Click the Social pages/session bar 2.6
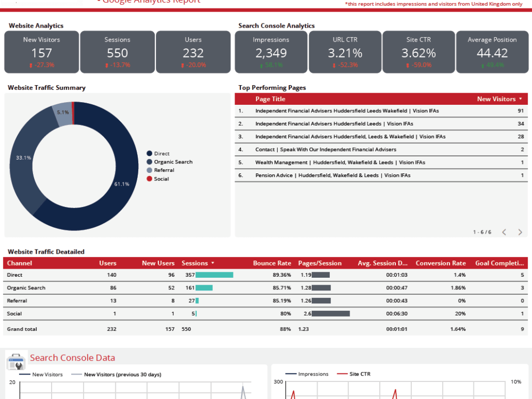Viewport: 532px width, 399px height. [x=331, y=313]
